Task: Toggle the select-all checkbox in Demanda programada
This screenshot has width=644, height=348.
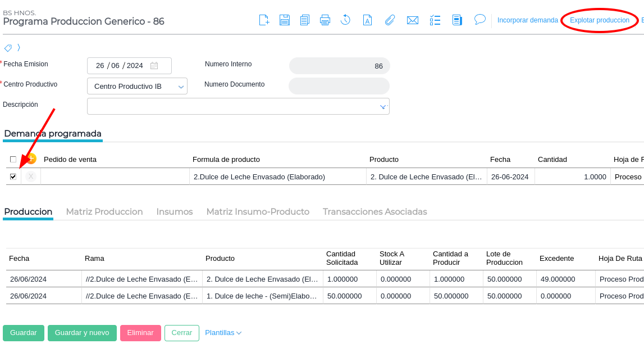Action: click(x=13, y=159)
